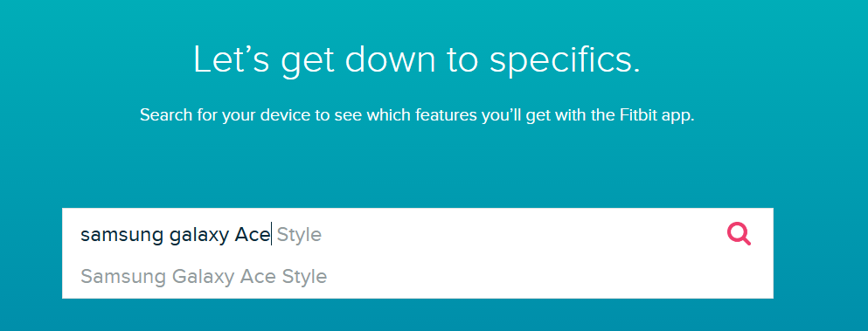Place cursor on typed word Ace

pyautogui.click(x=252, y=235)
